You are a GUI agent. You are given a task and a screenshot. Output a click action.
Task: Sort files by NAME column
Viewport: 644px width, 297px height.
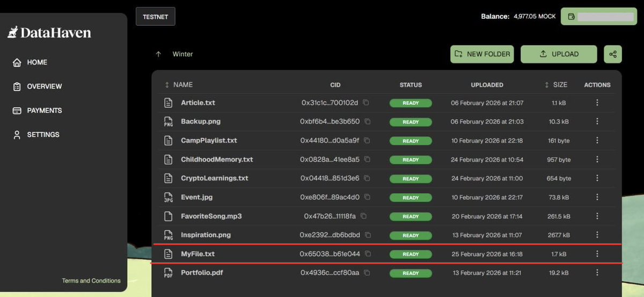pyautogui.click(x=179, y=85)
